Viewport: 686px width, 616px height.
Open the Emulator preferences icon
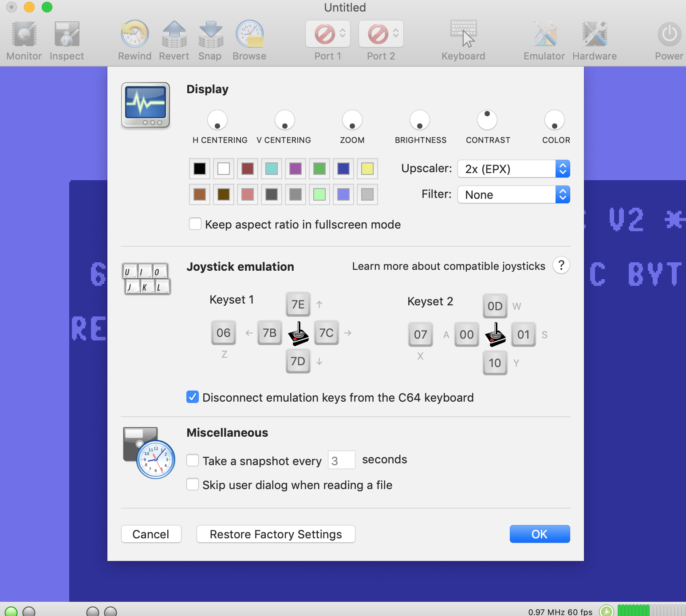544,34
